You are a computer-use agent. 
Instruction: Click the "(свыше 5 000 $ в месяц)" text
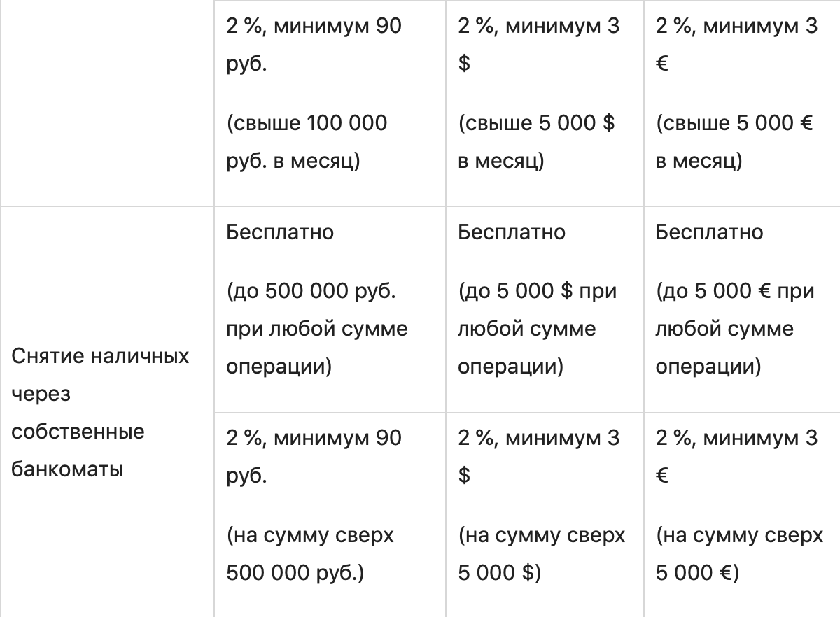pyautogui.click(x=536, y=142)
